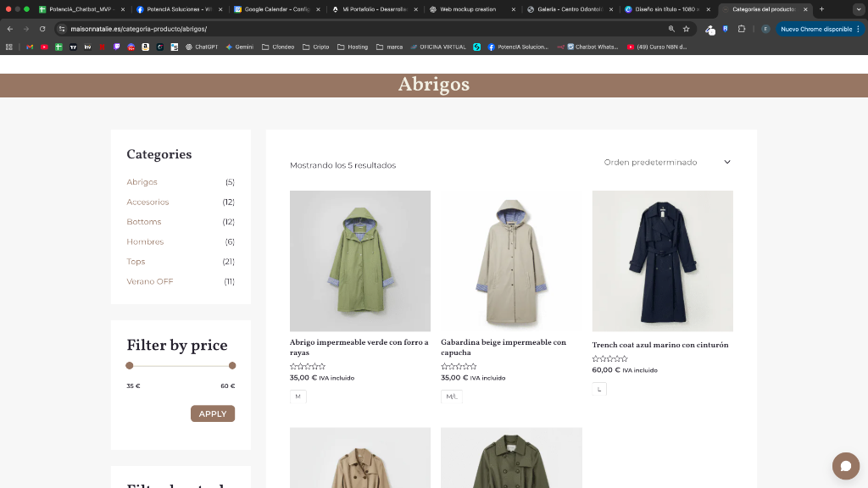This screenshot has height=488, width=868.
Task: Click the Trench coat azul marino thumbnail
Action: [662, 260]
